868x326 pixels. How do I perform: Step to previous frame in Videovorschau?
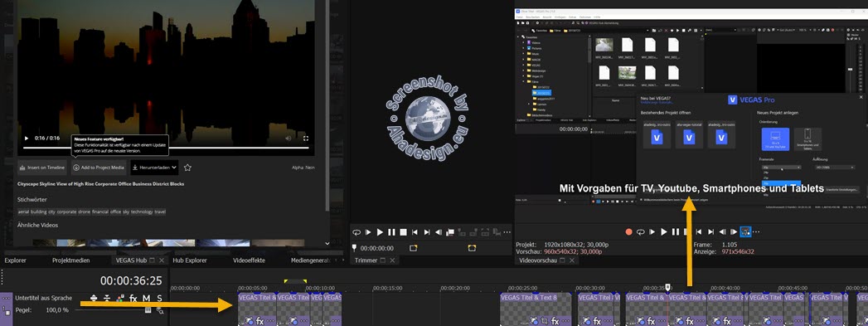click(722, 232)
